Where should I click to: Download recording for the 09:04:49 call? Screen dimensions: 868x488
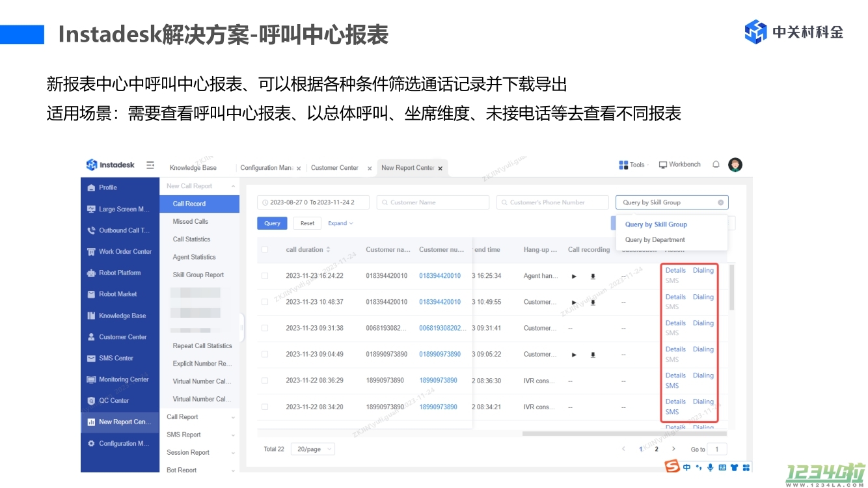click(x=593, y=355)
